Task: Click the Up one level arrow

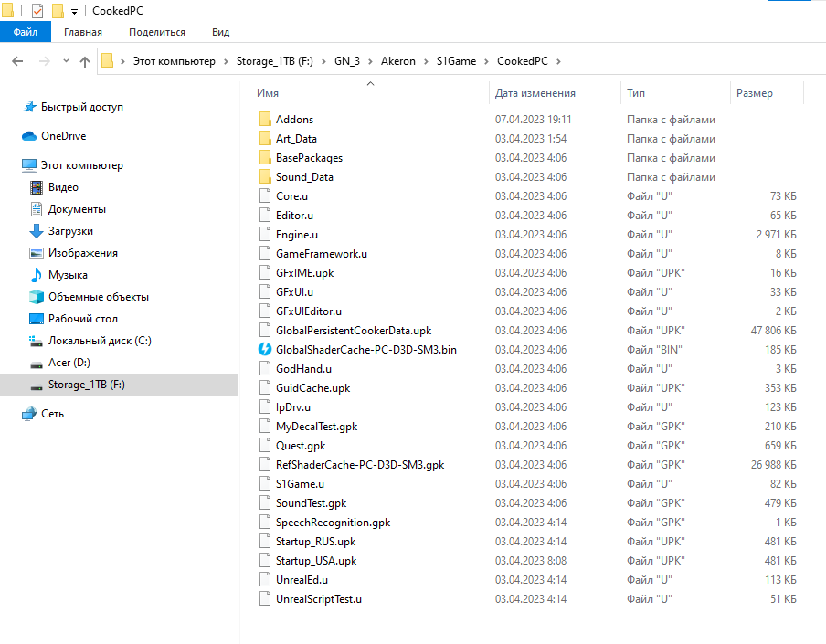Action: tap(85, 61)
